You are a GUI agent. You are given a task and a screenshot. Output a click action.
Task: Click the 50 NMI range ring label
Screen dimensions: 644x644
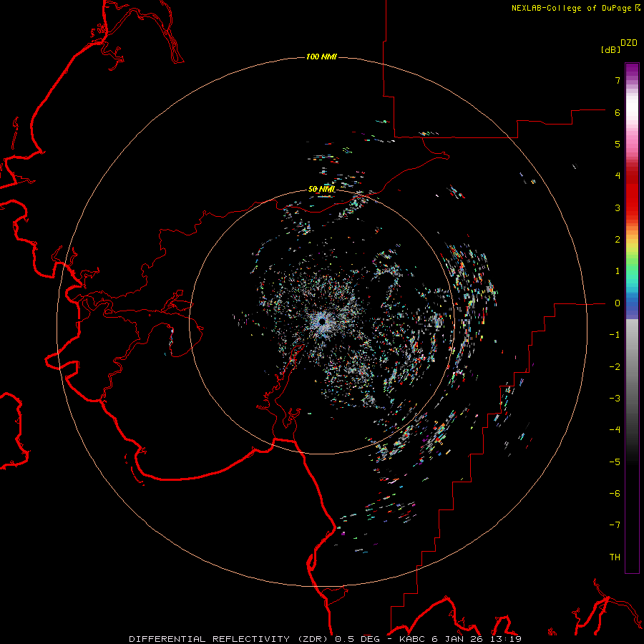coord(321,189)
